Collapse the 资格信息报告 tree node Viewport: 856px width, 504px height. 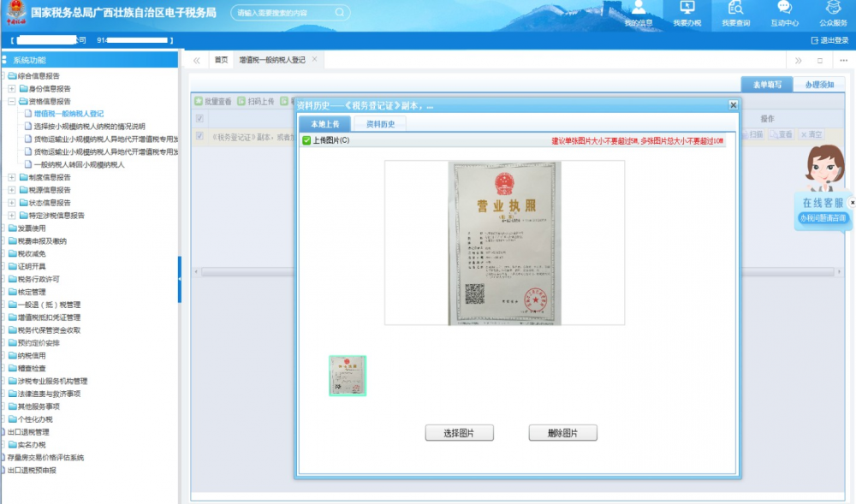tap(11, 101)
